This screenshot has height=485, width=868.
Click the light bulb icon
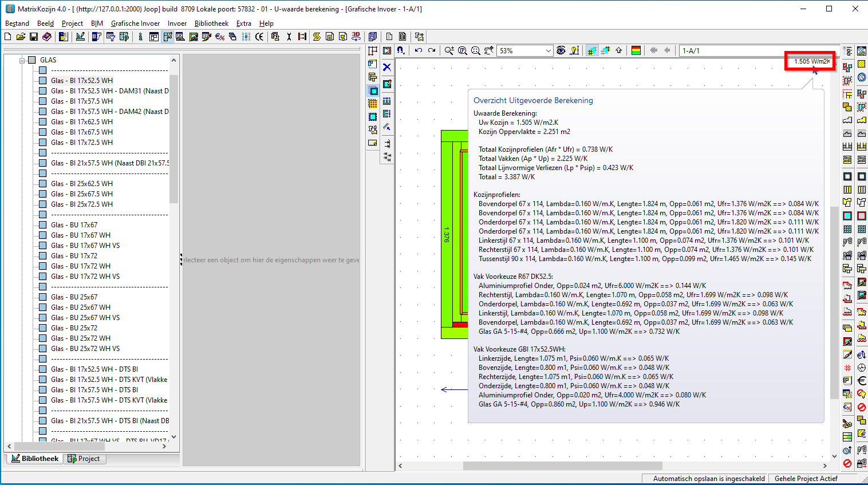(x=574, y=50)
